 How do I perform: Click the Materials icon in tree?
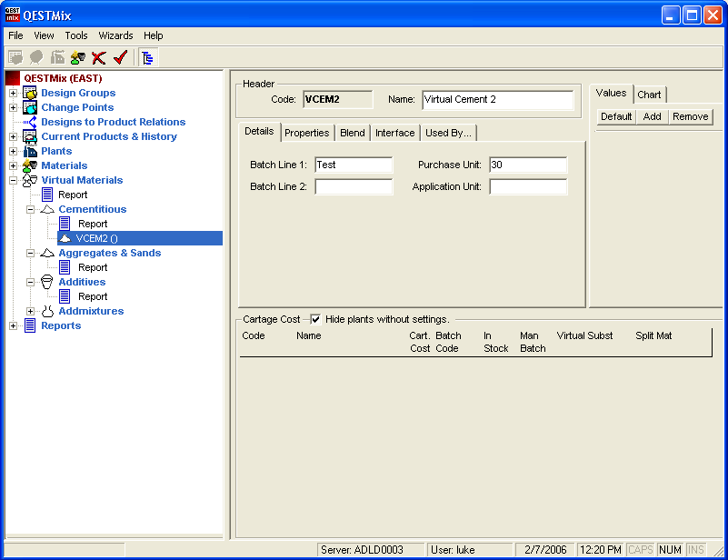pyautogui.click(x=30, y=165)
